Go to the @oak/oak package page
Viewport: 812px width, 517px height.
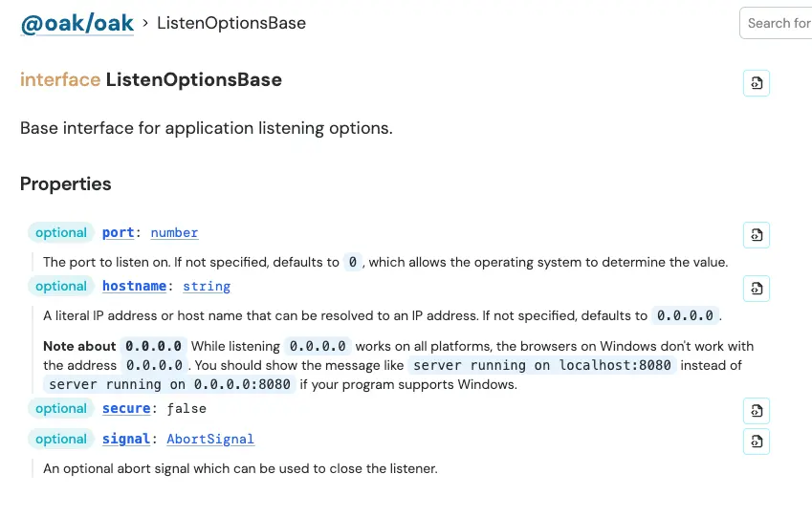click(x=77, y=24)
